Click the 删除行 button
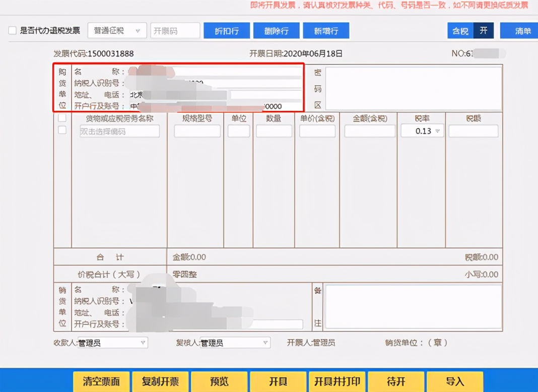538x392 pixels. (276, 31)
